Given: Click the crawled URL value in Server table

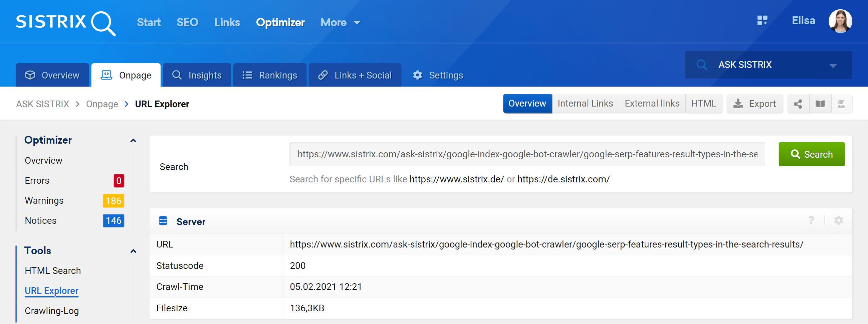Looking at the screenshot, I should [547, 245].
